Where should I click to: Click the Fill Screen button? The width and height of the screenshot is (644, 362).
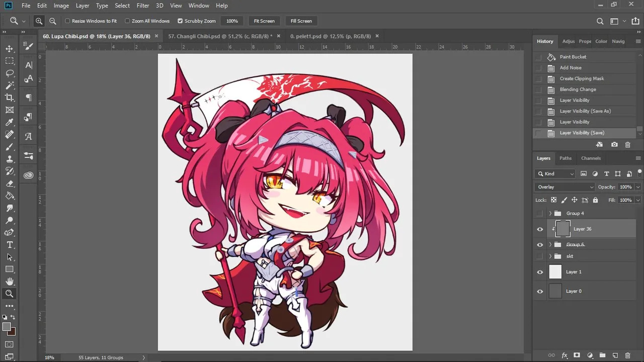point(301,21)
